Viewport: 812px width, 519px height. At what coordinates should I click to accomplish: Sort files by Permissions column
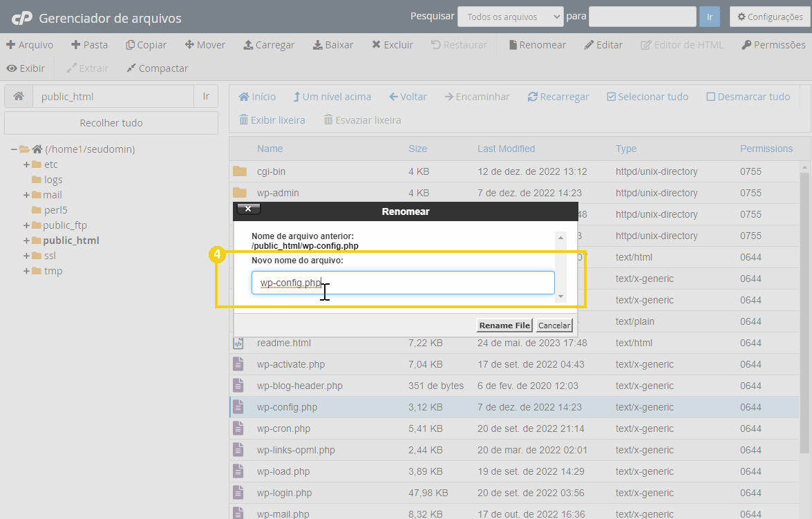pos(766,149)
